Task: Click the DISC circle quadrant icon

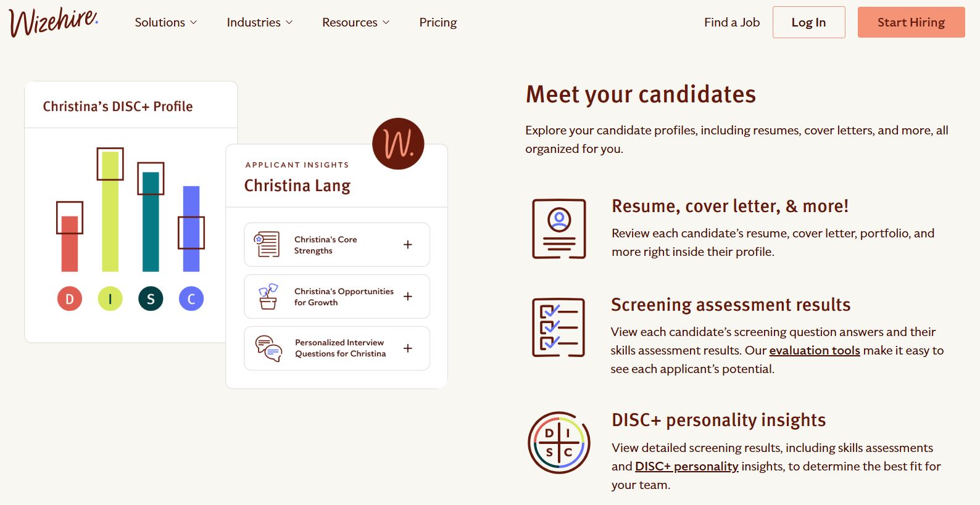Action: click(x=559, y=443)
